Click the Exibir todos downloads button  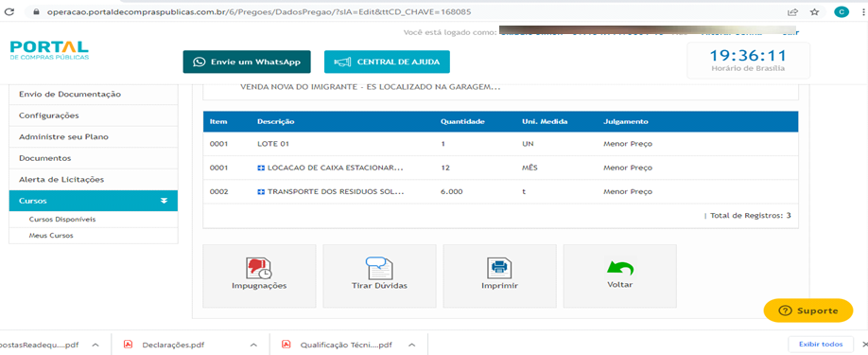(x=821, y=345)
